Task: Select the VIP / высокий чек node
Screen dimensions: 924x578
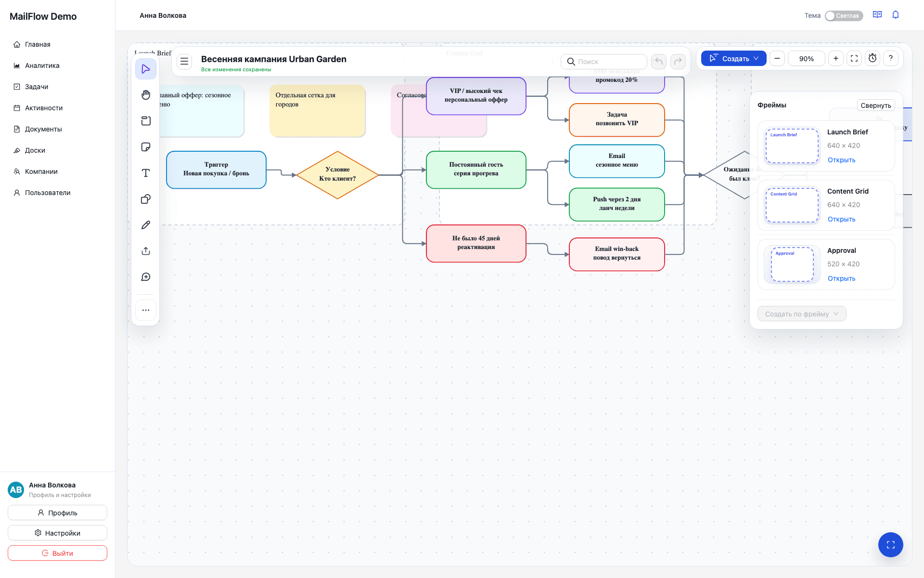Action: (x=476, y=96)
